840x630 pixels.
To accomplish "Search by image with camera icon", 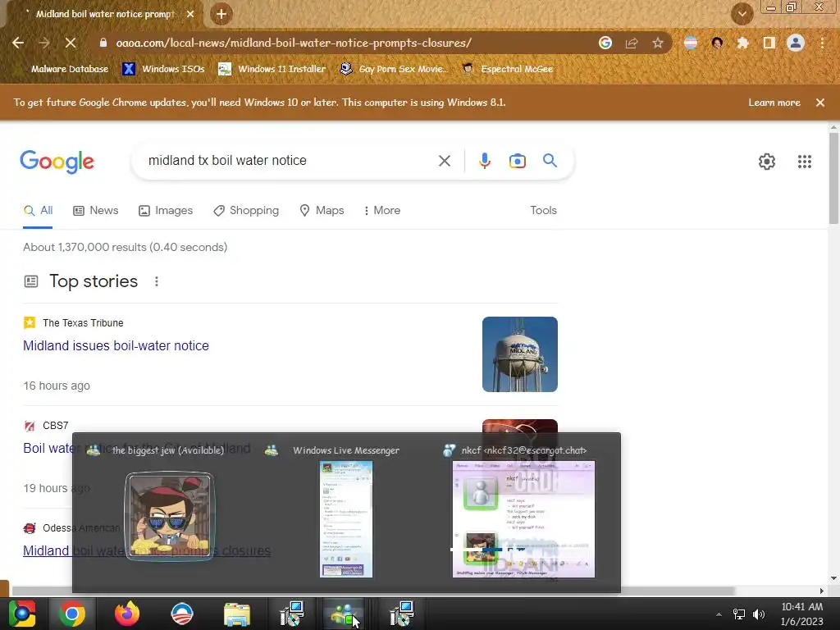I will pyautogui.click(x=517, y=161).
